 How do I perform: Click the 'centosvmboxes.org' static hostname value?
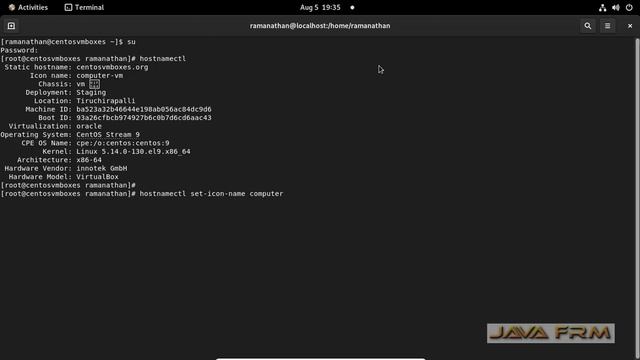pyautogui.click(x=112, y=67)
